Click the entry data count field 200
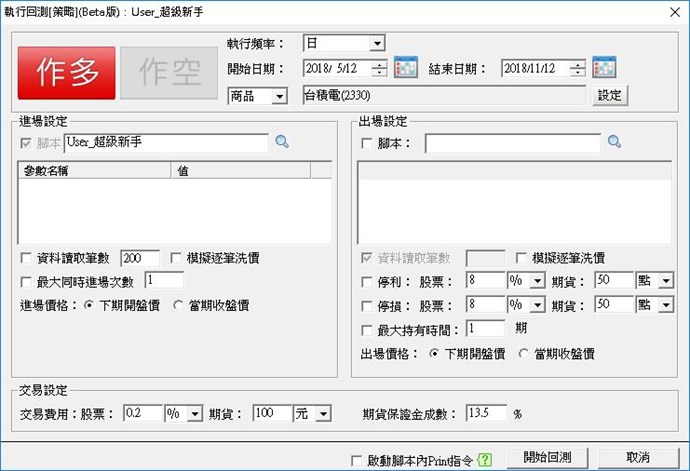This screenshot has width=690, height=471. click(140, 258)
